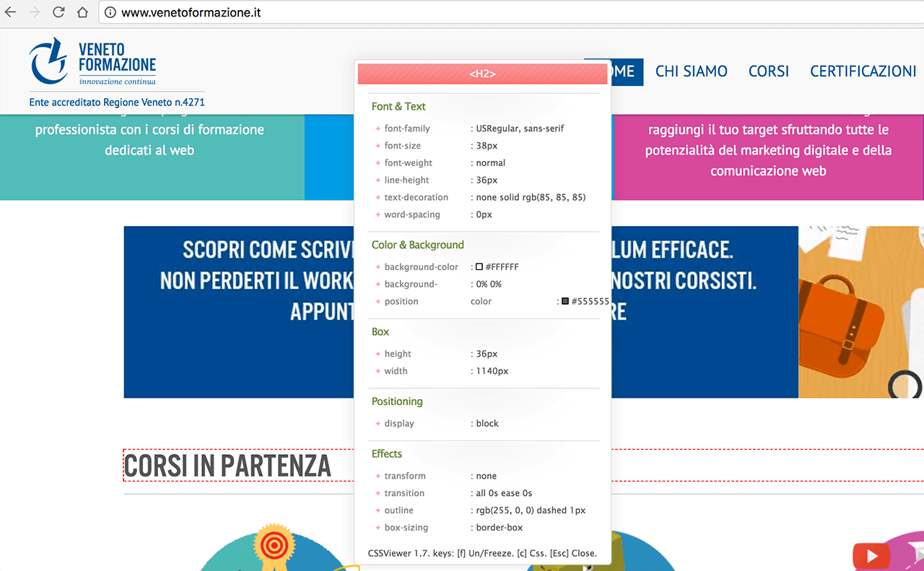The height and width of the screenshot is (571, 924).
Task: Click the Color & Background section title
Action: (417, 245)
